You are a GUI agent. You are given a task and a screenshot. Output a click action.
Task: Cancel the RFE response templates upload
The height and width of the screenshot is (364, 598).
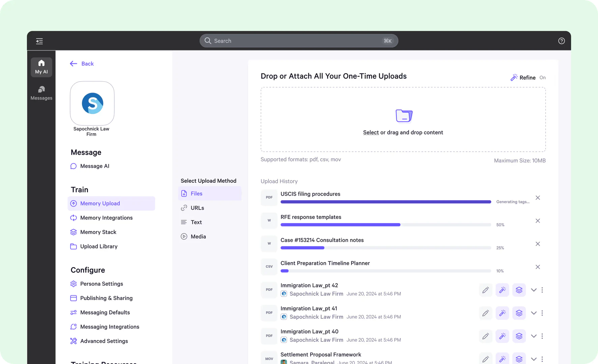click(x=538, y=221)
